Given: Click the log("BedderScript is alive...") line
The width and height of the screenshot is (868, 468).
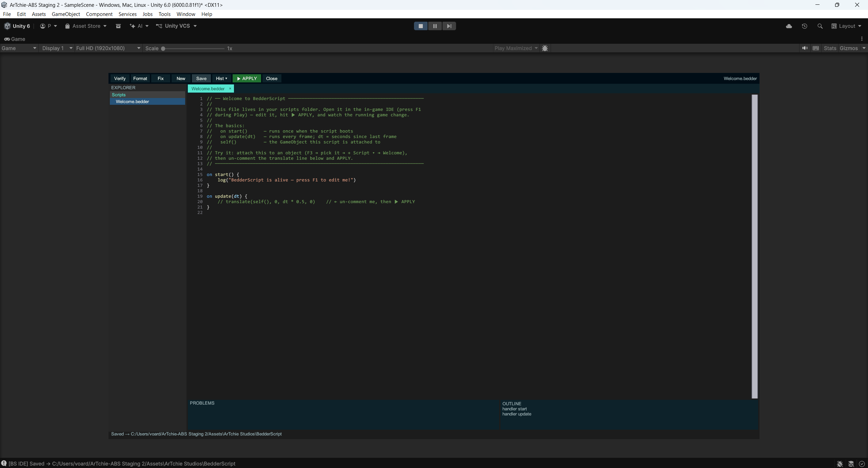Looking at the screenshot, I should tap(287, 180).
